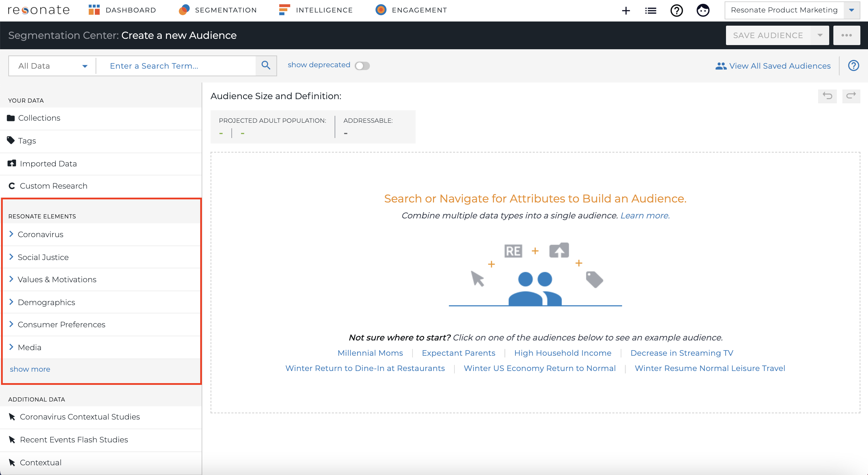Screen dimensions: 868x475
Task: Open Winter Return to Dine-In at Restaurants
Action: click(365, 368)
